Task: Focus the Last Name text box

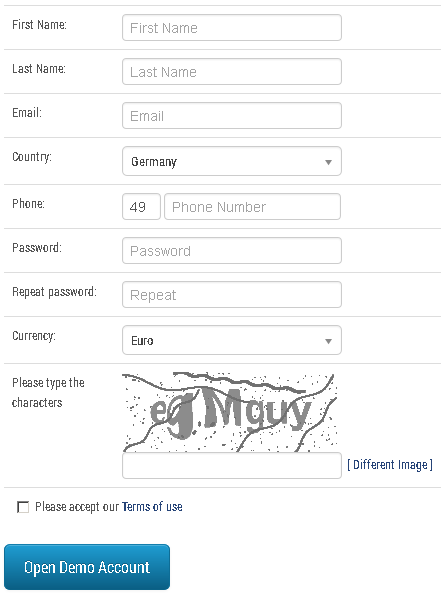Action: [x=232, y=72]
